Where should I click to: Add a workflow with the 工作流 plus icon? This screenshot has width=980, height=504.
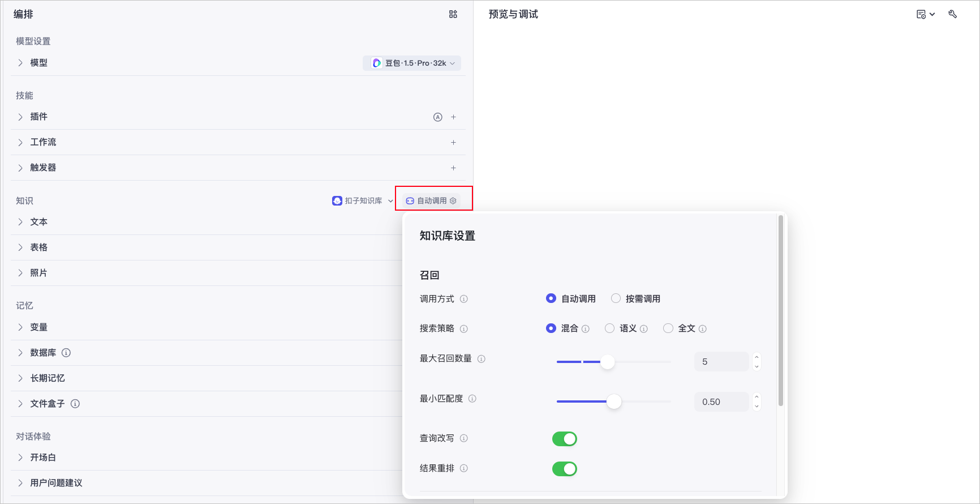coord(453,143)
